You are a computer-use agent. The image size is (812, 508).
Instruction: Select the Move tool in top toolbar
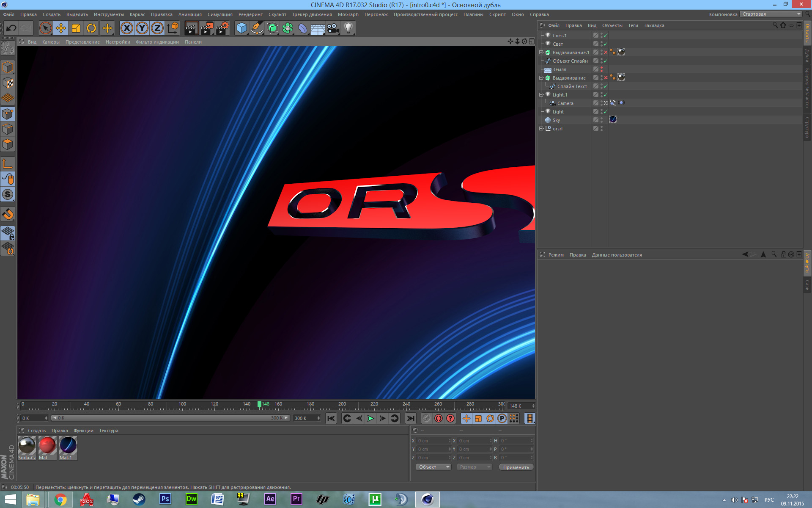(x=60, y=28)
